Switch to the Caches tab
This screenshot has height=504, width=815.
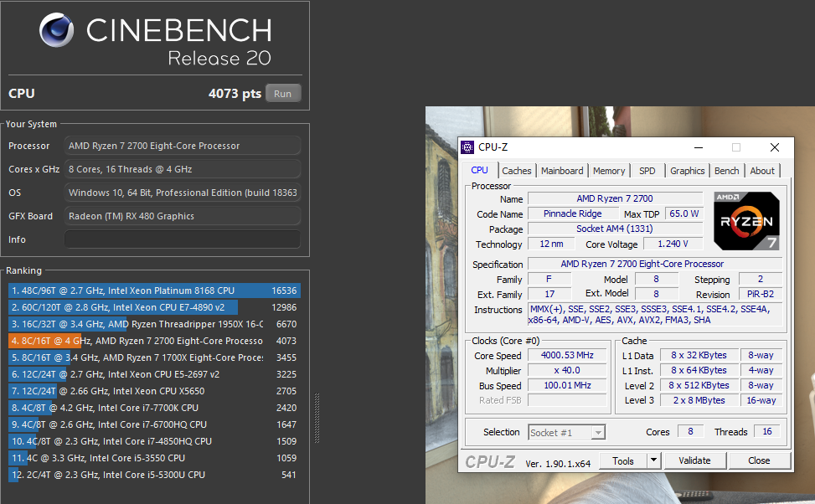517,171
